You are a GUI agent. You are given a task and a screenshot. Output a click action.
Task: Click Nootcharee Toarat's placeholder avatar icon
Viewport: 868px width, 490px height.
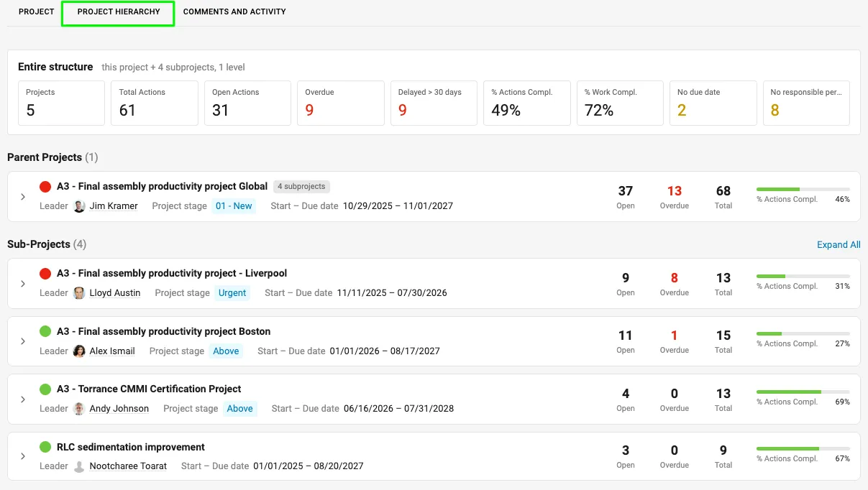79,466
